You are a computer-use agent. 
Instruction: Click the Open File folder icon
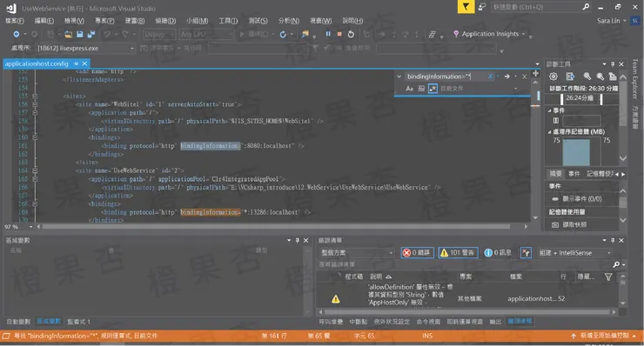click(68, 35)
